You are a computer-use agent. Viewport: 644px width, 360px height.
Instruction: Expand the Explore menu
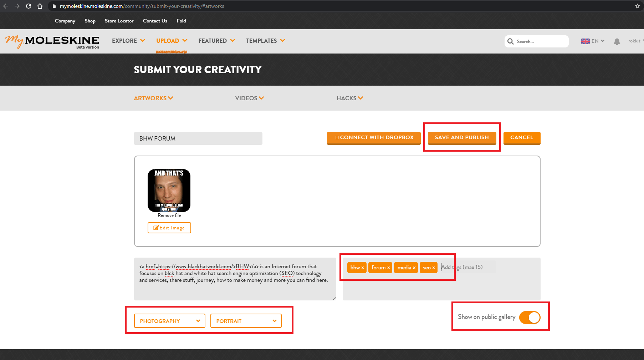[x=128, y=41]
